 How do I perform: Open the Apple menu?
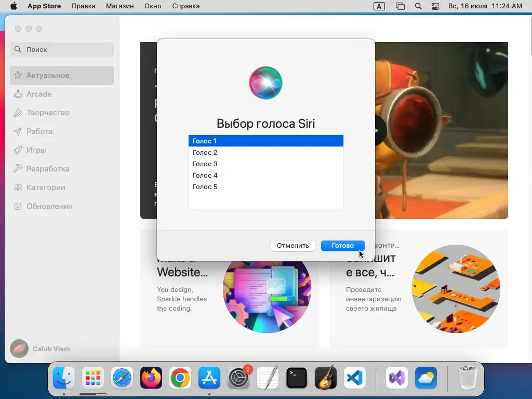point(14,6)
